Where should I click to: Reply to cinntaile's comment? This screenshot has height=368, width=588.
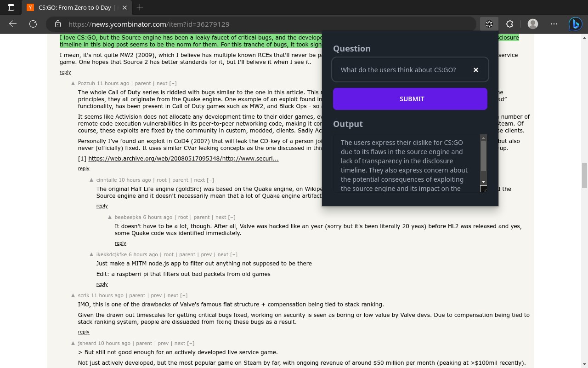102,206
